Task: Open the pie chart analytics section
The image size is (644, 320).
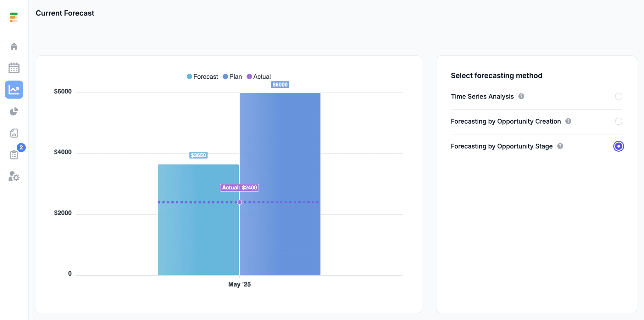Action: point(14,111)
